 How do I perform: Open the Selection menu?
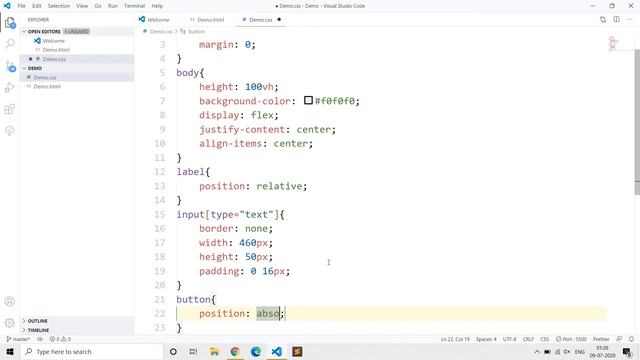tap(59, 6)
